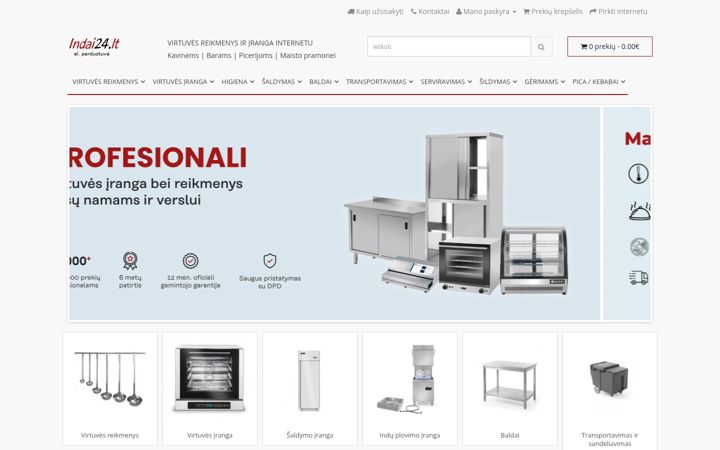
Task: Expand the 'Transportavimas' menu
Action: pos(380,82)
